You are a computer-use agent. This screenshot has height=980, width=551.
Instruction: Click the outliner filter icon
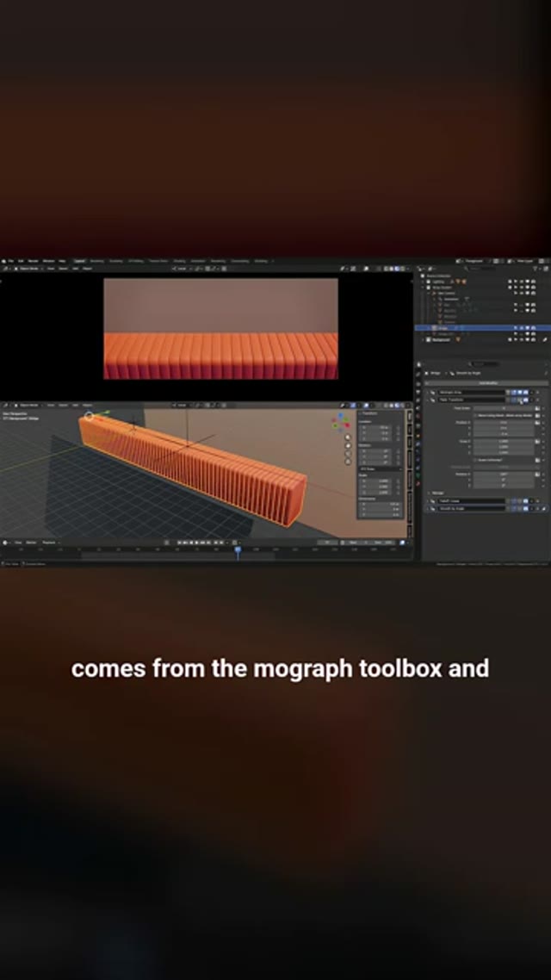click(x=536, y=269)
